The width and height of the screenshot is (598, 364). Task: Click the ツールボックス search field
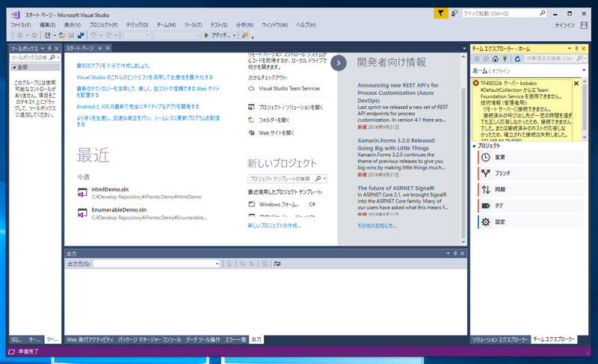pyautogui.click(x=30, y=58)
